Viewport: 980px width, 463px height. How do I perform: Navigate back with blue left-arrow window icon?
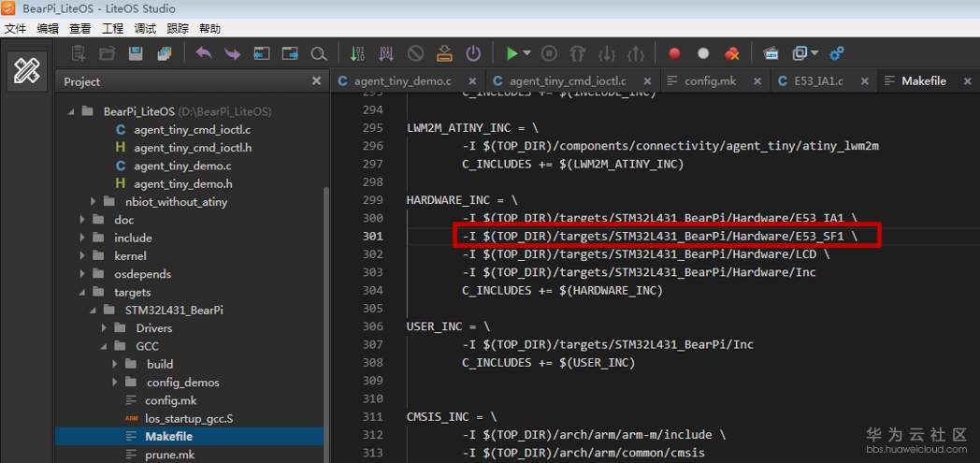pyautogui.click(x=262, y=53)
